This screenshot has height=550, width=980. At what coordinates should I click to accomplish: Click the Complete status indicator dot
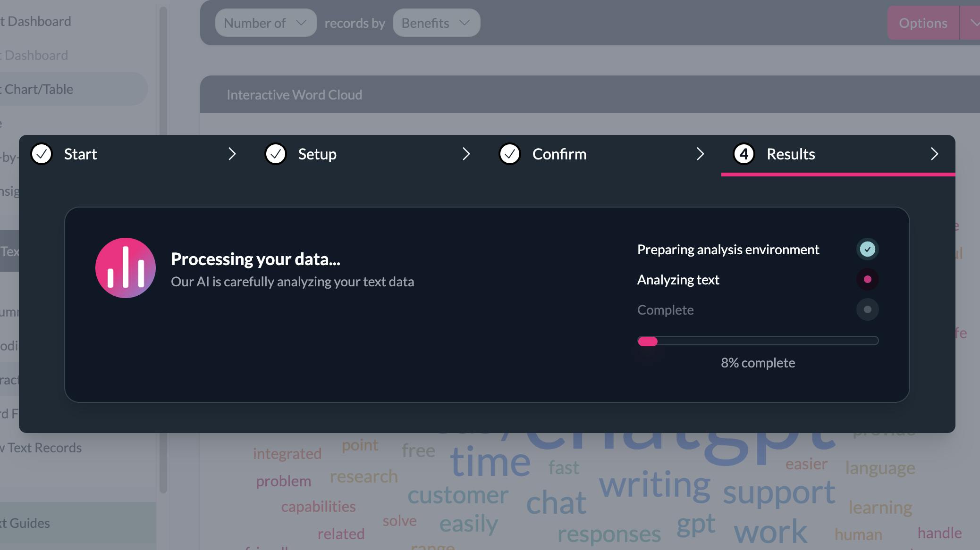(x=867, y=309)
